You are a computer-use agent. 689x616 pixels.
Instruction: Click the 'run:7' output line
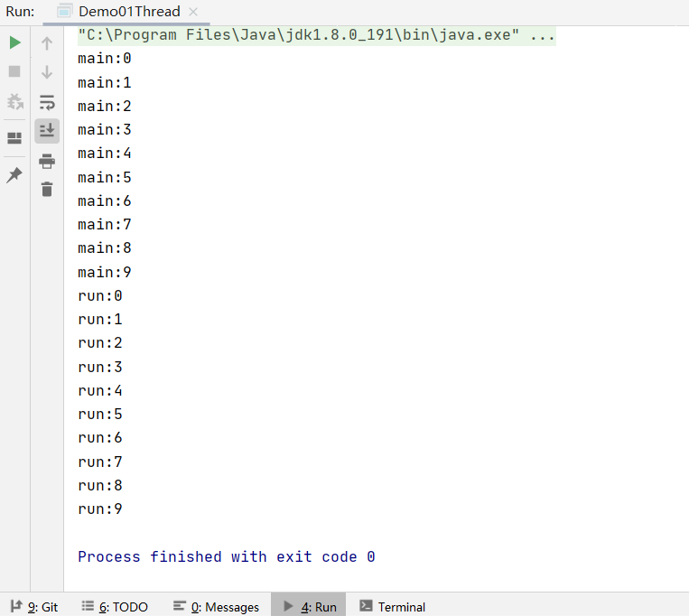(x=100, y=462)
